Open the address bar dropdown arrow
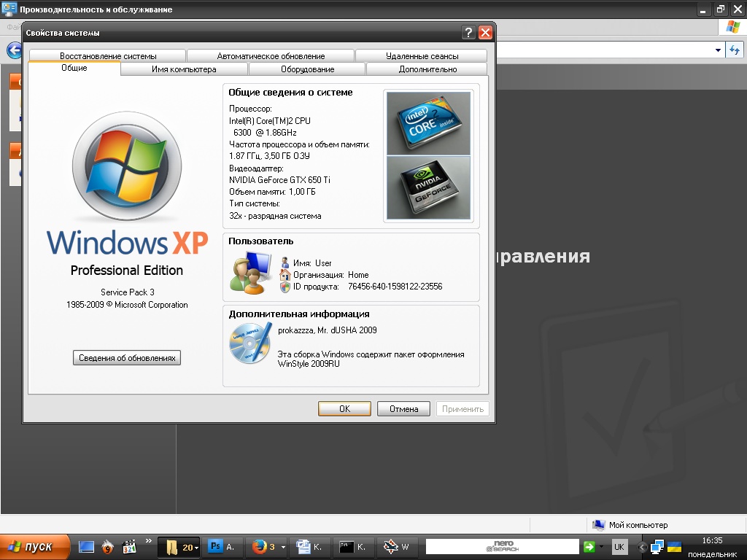 718,50
